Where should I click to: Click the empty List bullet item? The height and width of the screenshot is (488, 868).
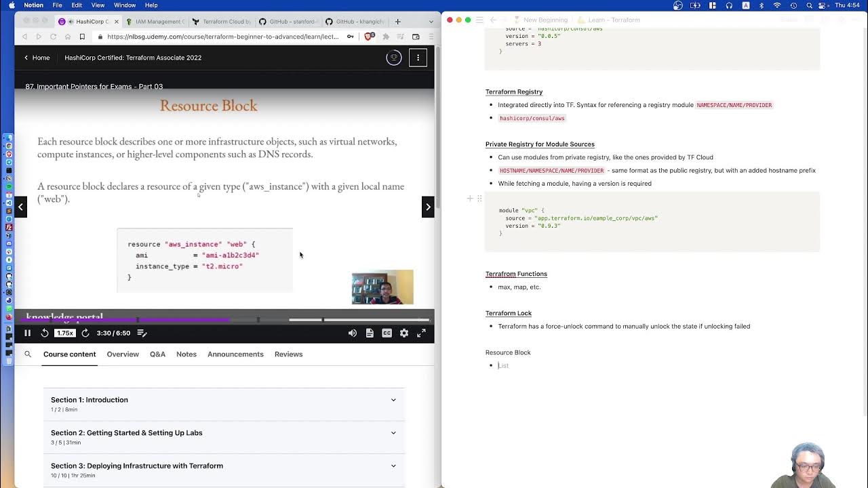tap(503, 365)
